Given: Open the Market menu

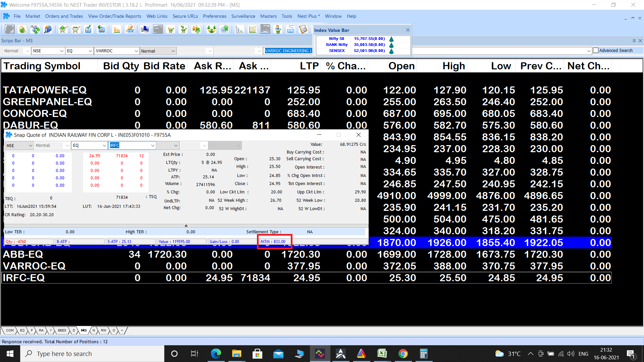Looking at the screenshot, I should pyautogui.click(x=33, y=16).
